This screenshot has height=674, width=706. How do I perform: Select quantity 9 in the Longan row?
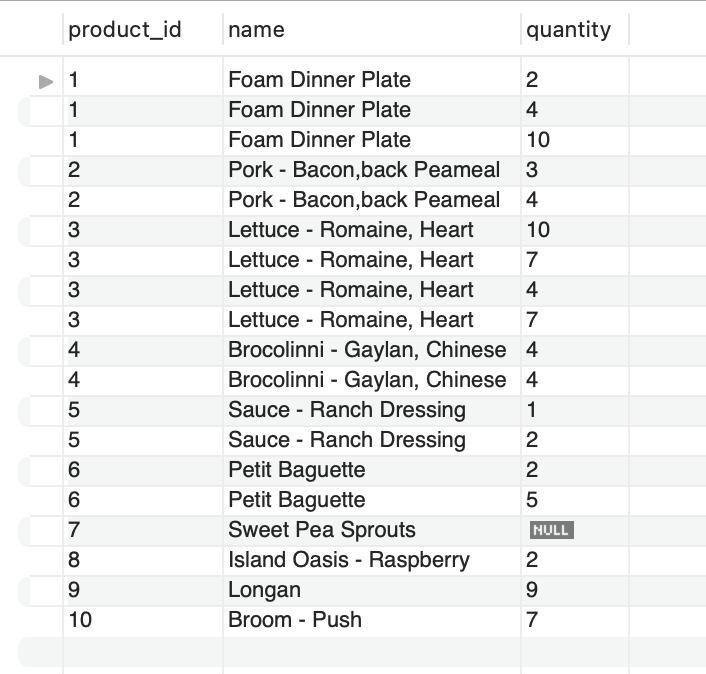[x=575, y=590]
